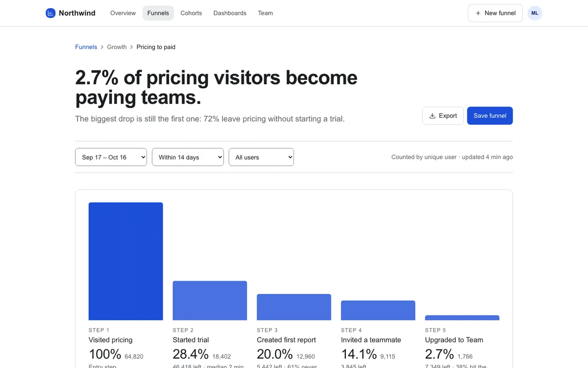The width and height of the screenshot is (588, 368).
Task: Click the 14.1% conversion value
Action: pyautogui.click(x=359, y=354)
